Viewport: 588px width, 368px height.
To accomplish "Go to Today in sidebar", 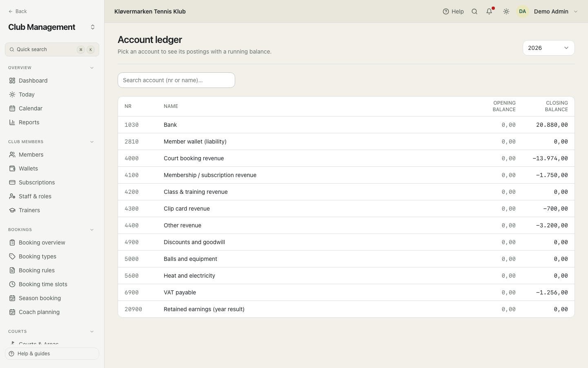I will [52, 94].
